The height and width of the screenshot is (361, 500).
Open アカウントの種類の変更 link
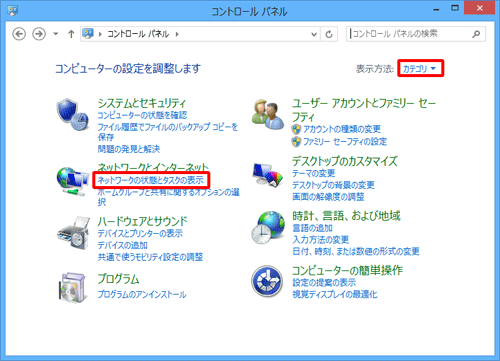point(342,129)
